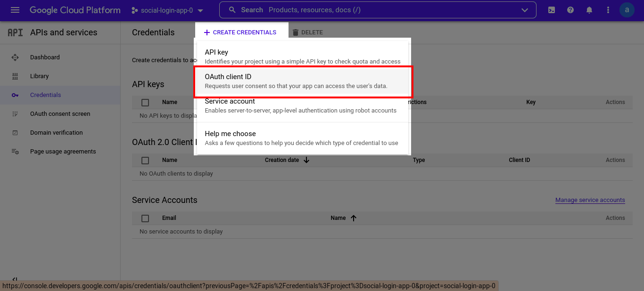Check the select-all box in OAuth clients table
The height and width of the screenshot is (291, 644).
point(145,160)
